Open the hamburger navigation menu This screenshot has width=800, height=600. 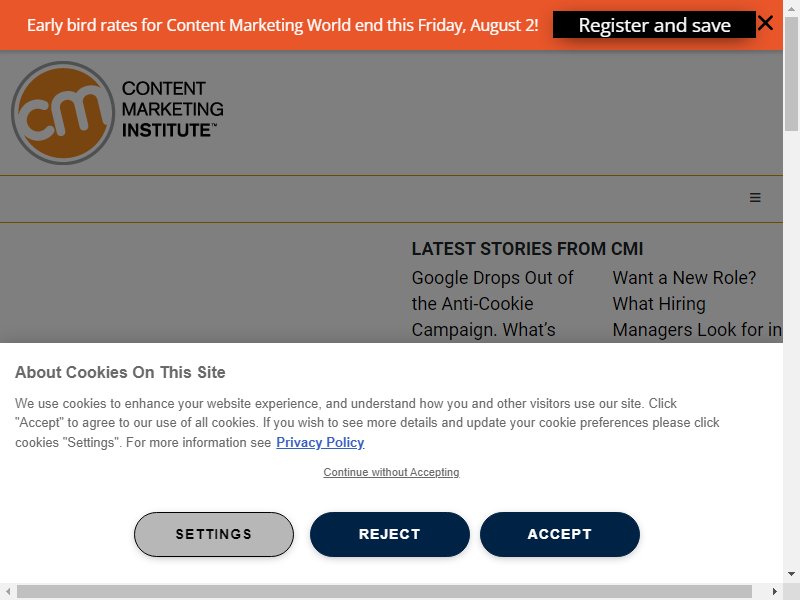pos(755,197)
